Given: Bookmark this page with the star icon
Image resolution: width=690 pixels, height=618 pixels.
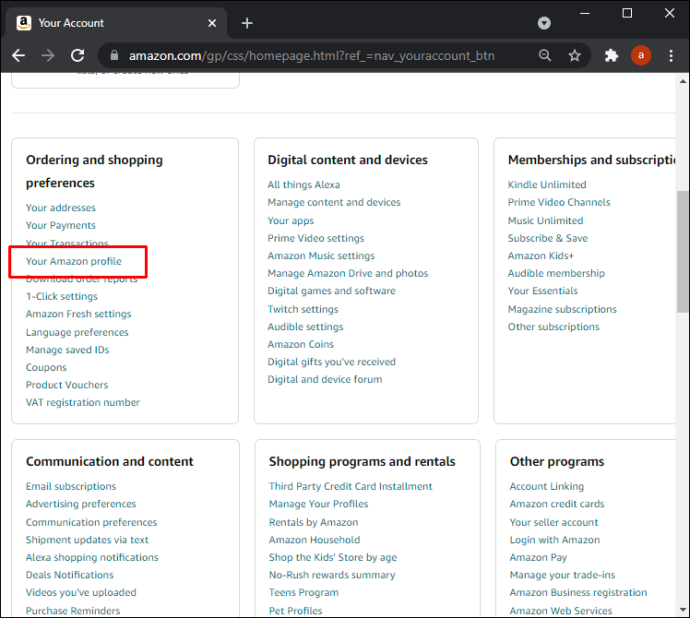Looking at the screenshot, I should 574,55.
